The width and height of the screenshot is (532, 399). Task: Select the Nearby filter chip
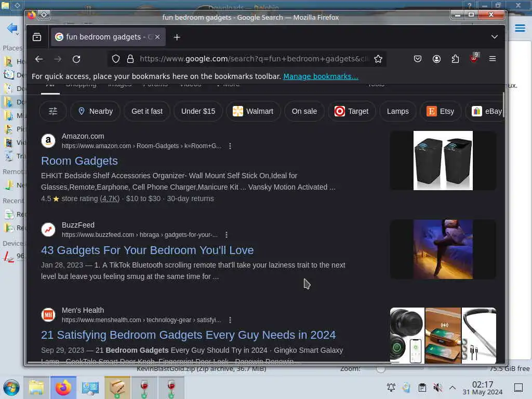tap(96, 111)
